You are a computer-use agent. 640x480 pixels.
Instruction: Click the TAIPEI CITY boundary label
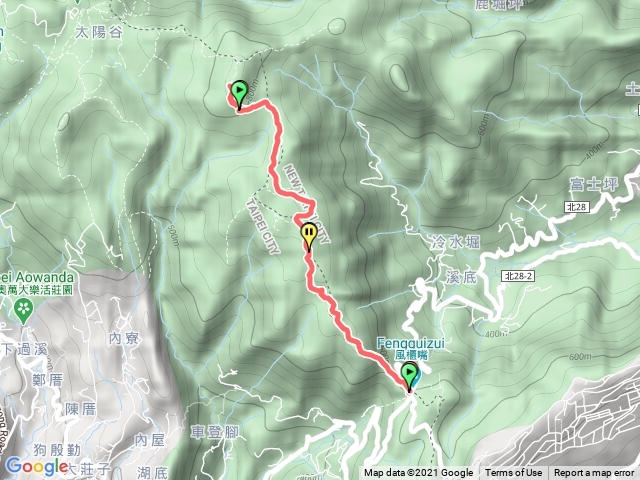click(263, 226)
